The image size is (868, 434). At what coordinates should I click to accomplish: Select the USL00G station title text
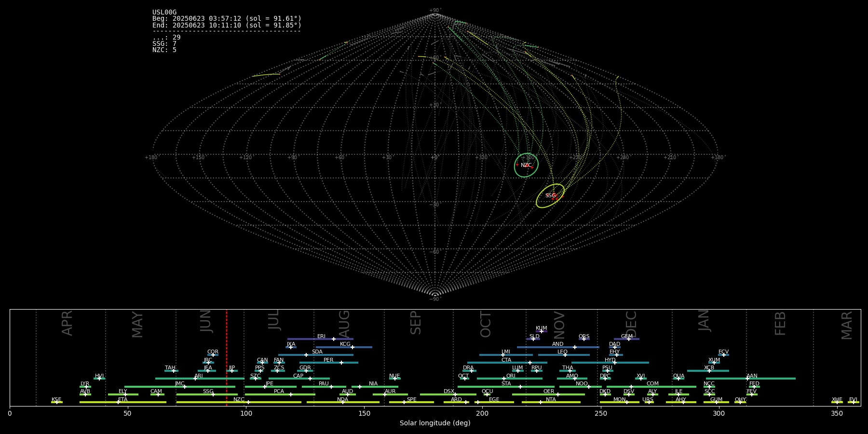pos(164,13)
